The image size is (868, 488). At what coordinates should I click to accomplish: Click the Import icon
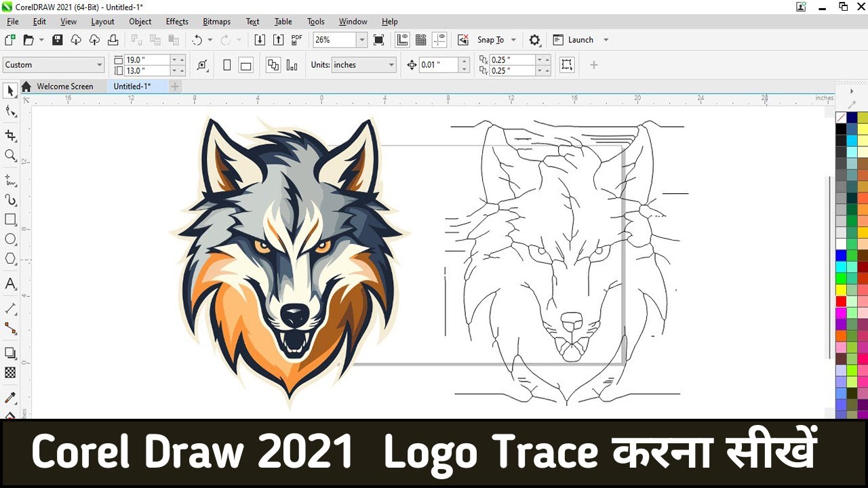pos(260,40)
